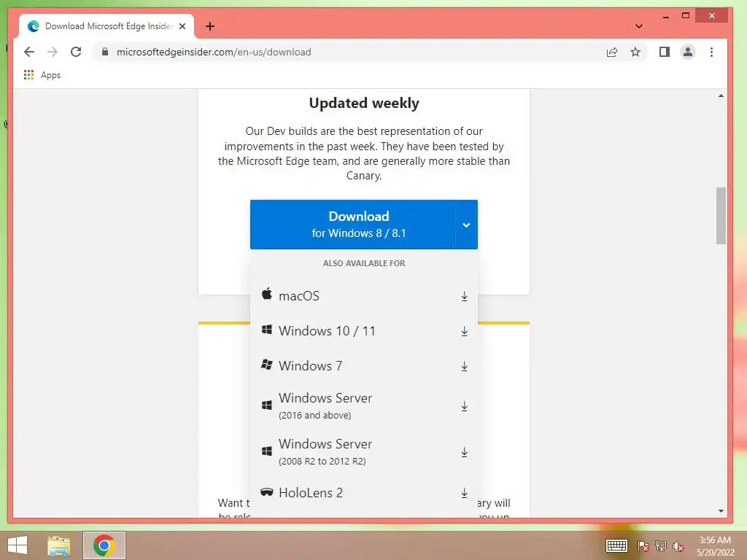Click the Chrome icon in the taskbar
Image resolution: width=747 pixels, height=560 pixels.
(104, 545)
